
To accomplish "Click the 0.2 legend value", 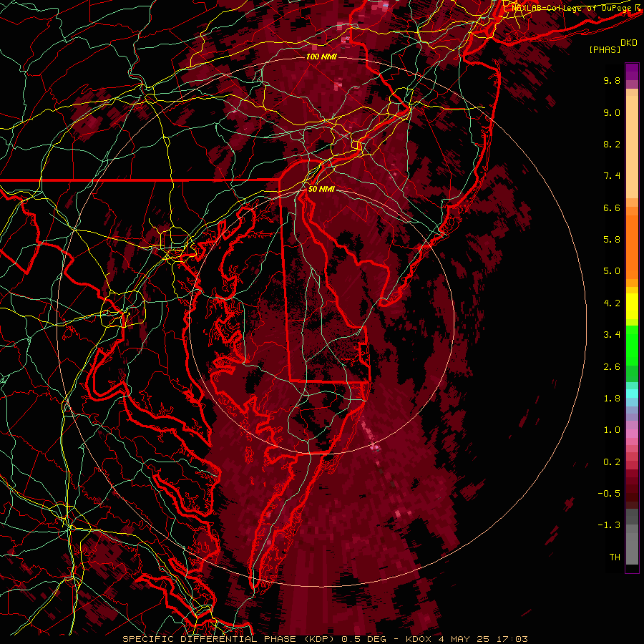I will (612, 462).
